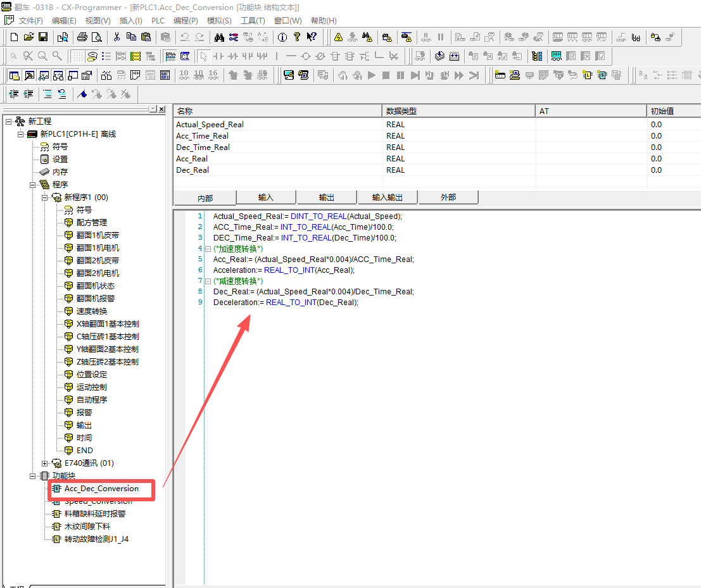The height and width of the screenshot is (588, 701).
Task: Select the Speed_Conversion function block
Action: 98,502
